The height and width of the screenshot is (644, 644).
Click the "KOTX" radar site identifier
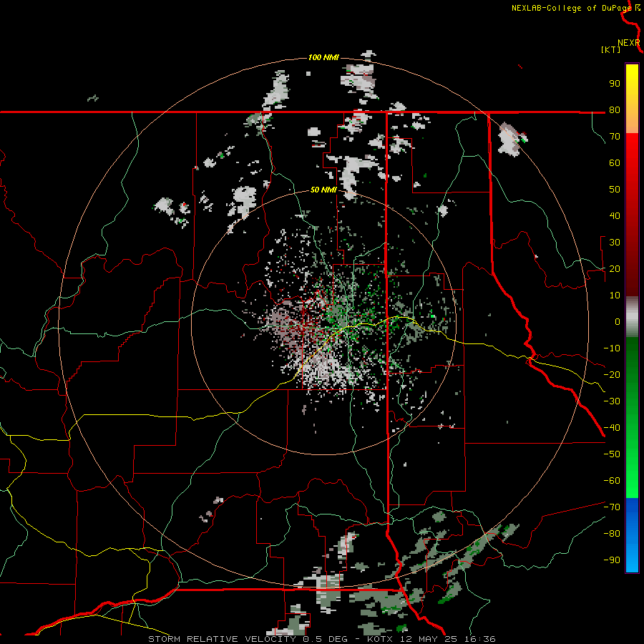[381, 639]
